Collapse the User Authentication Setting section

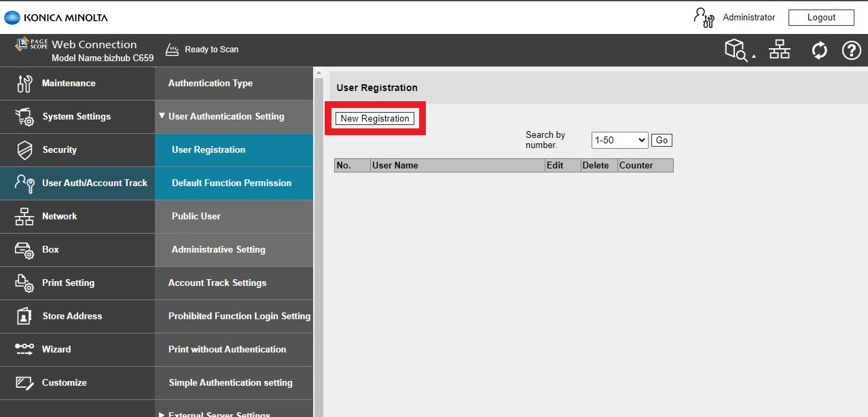[x=162, y=116]
